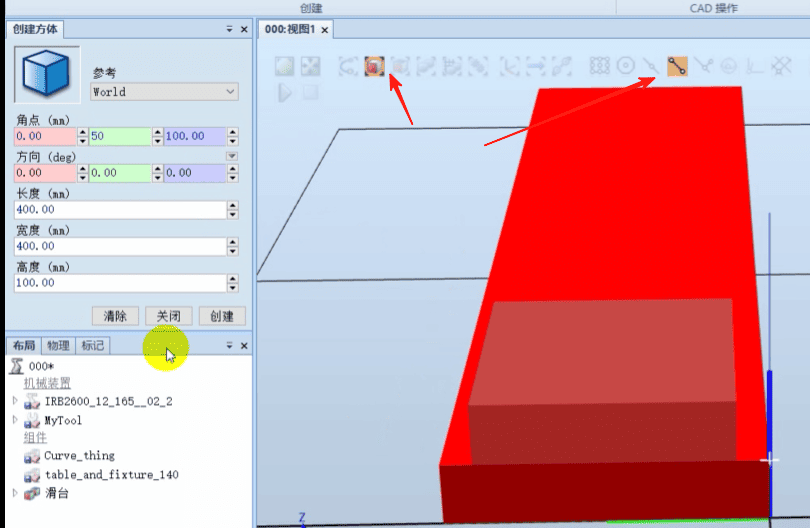Screen dimensions: 810x528
Task: Increase corner Z value with up stepper
Action: pyautogui.click(x=232, y=132)
